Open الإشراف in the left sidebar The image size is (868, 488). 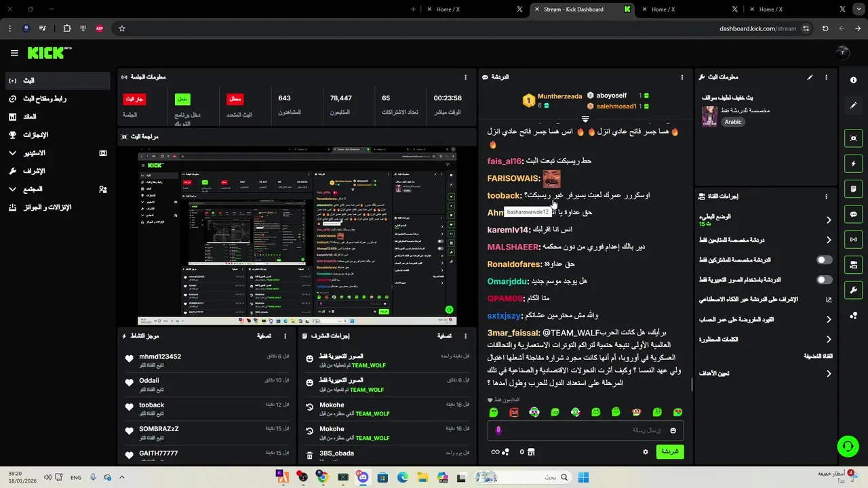click(58, 171)
